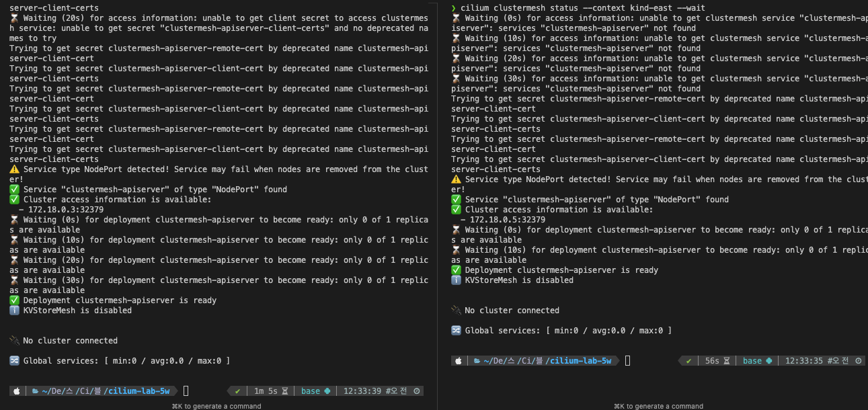Click the hourglass icon beside 1m 5s

pos(284,391)
